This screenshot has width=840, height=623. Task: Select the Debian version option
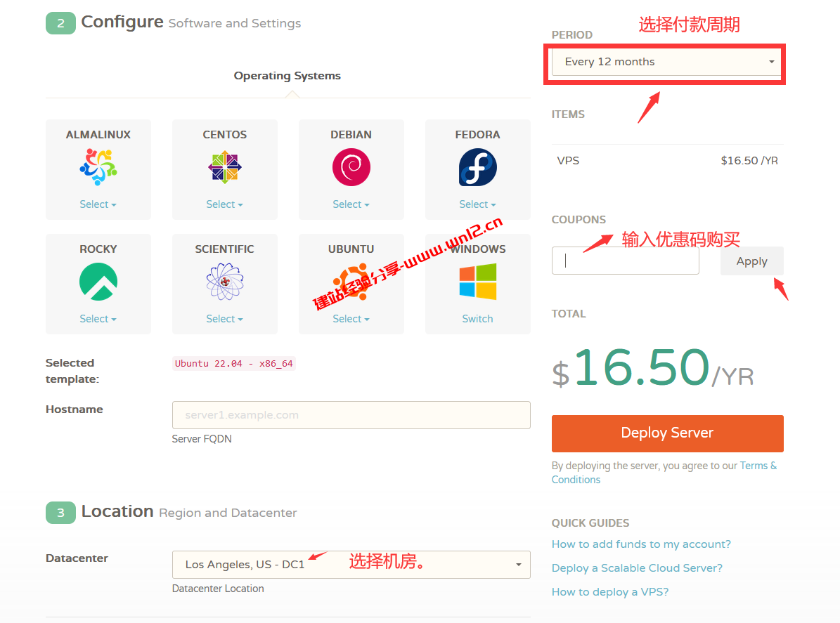[351, 204]
